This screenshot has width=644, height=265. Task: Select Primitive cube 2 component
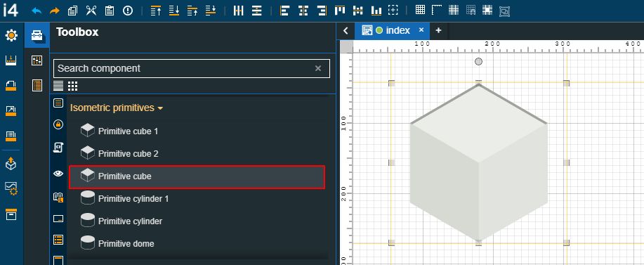197,154
